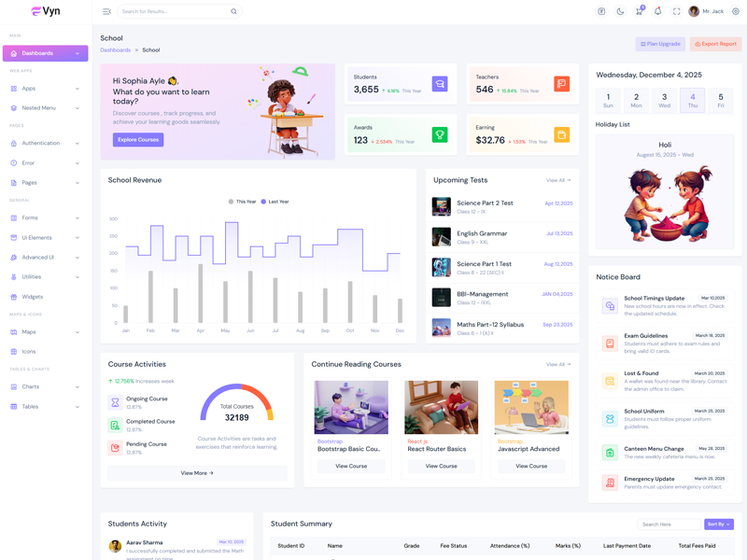Viewport: 747px width, 560px height.
Task: Click the React Router Basics course thumbnail
Action: pyautogui.click(x=442, y=407)
